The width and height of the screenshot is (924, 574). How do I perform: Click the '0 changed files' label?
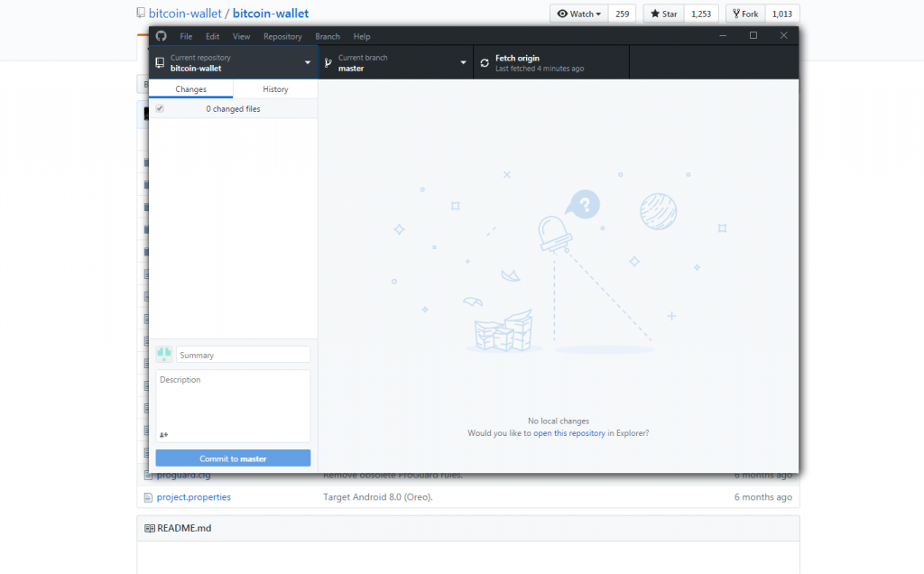(233, 109)
